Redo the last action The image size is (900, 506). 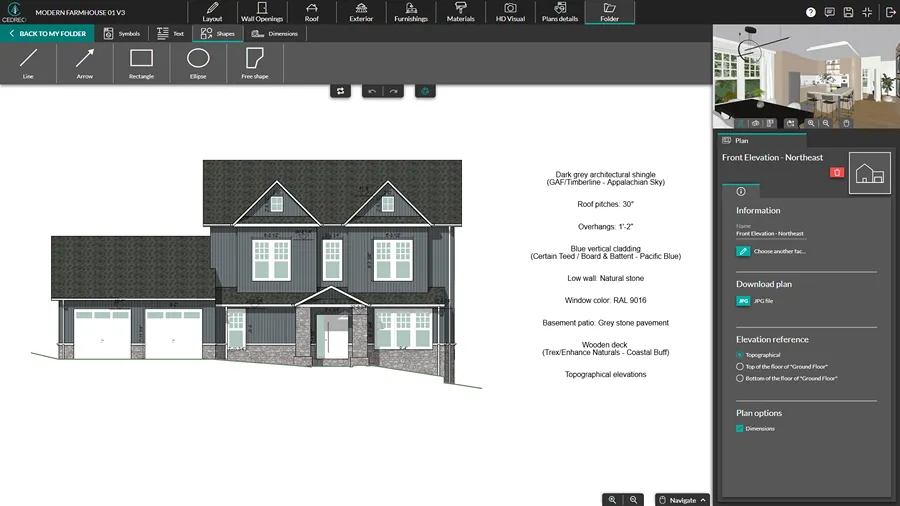coord(393,91)
